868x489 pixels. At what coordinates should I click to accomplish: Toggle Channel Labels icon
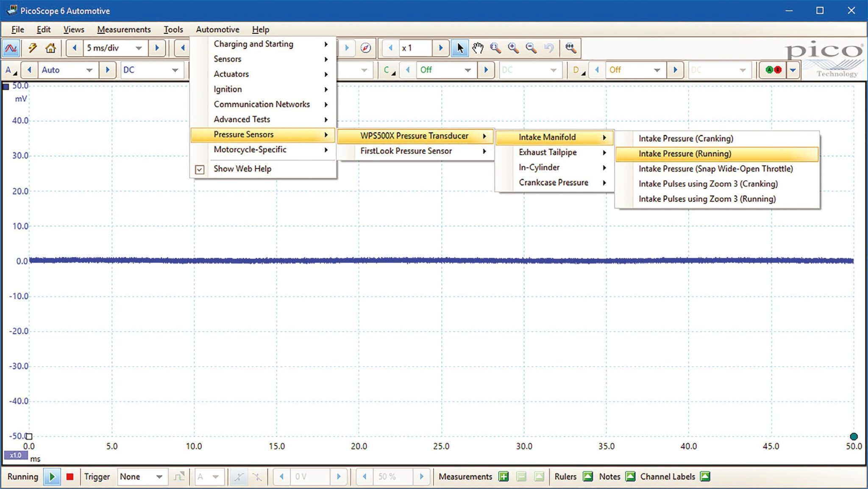(705, 477)
